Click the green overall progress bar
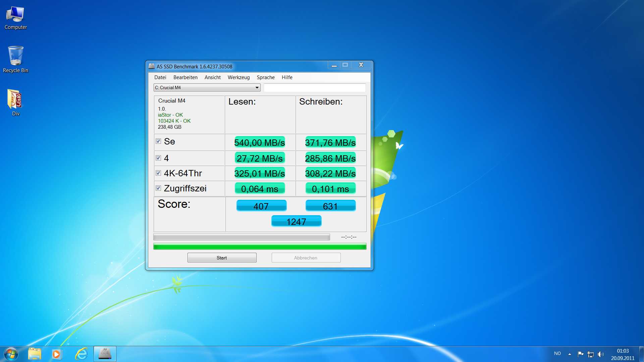The height and width of the screenshot is (362, 644). pyautogui.click(x=260, y=247)
